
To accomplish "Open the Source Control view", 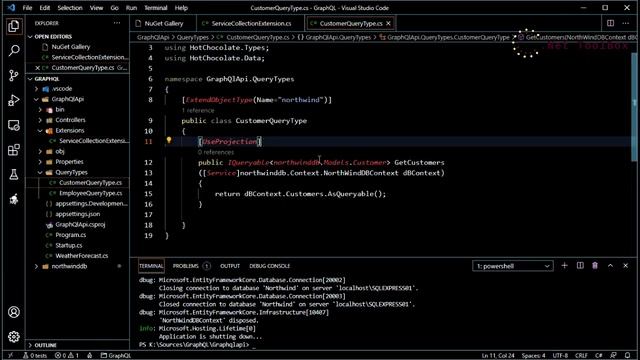I will click(13, 76).
